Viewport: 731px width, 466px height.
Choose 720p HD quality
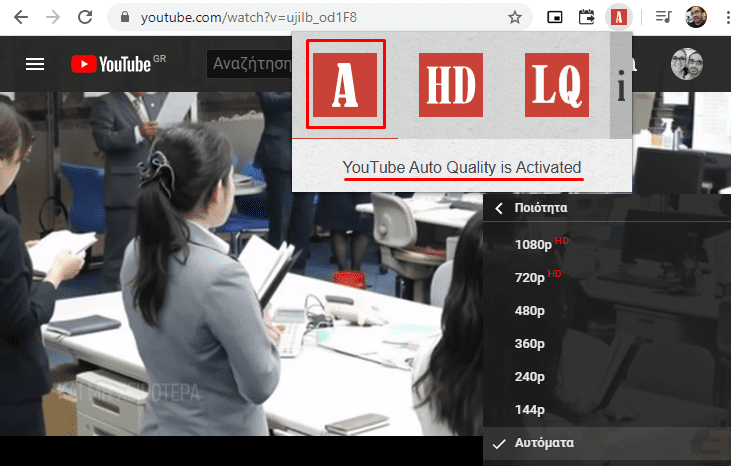coord(607,277)
